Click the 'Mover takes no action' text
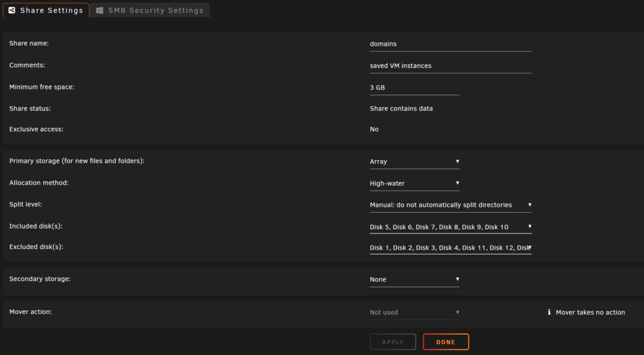 590,313
